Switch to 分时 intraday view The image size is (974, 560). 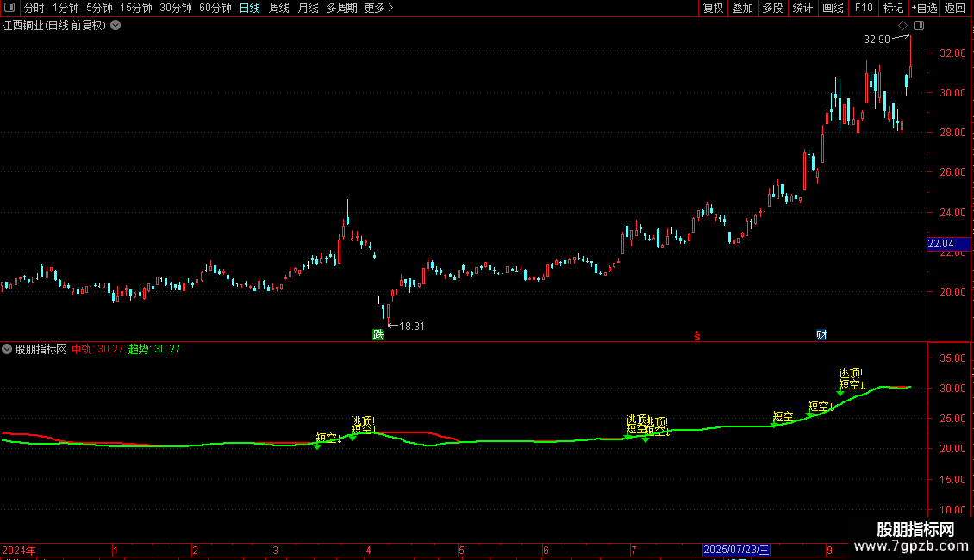point(34,8)
